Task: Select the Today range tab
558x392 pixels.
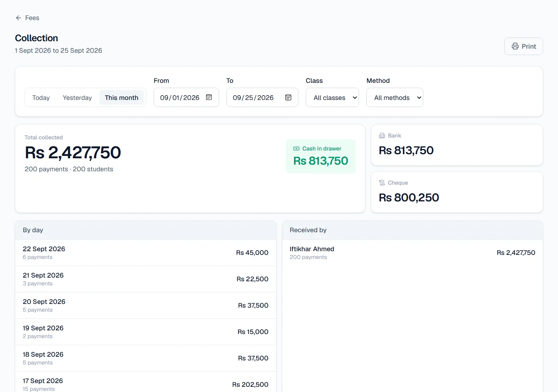Action: coord(41,98)
